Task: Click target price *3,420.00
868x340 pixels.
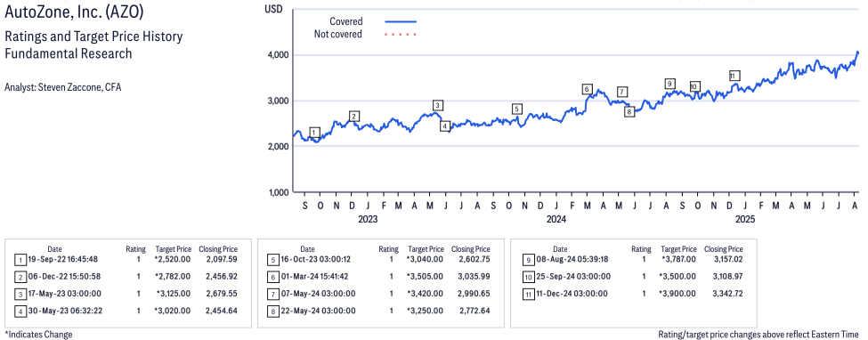Action: tap(426, 294)
